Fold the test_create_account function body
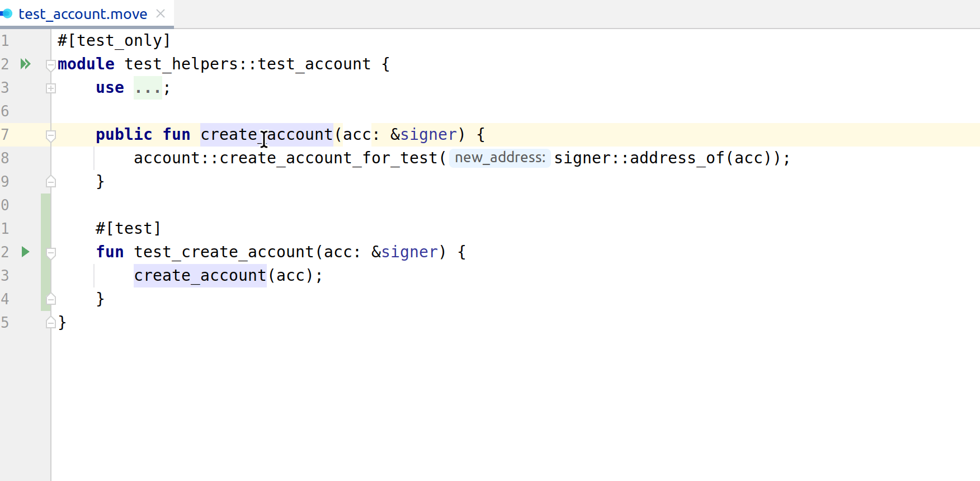Screen dimensions: 980x481 (51, 253)
